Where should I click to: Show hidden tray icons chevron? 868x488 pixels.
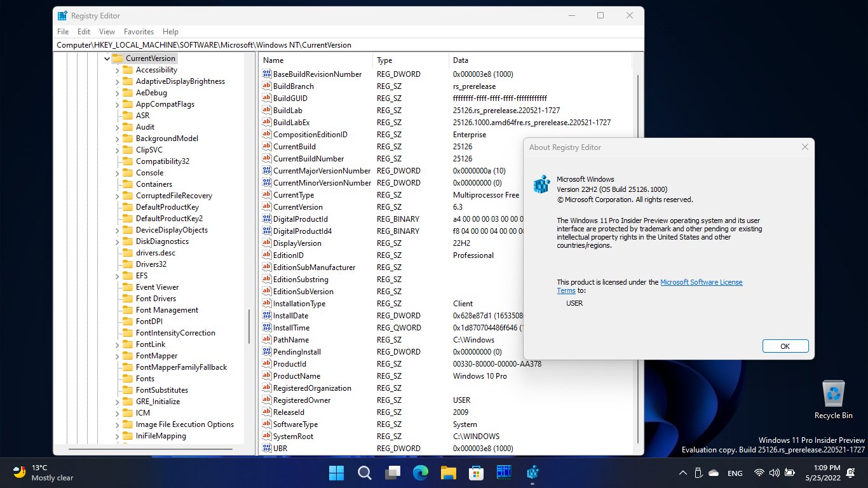point(683,473)
